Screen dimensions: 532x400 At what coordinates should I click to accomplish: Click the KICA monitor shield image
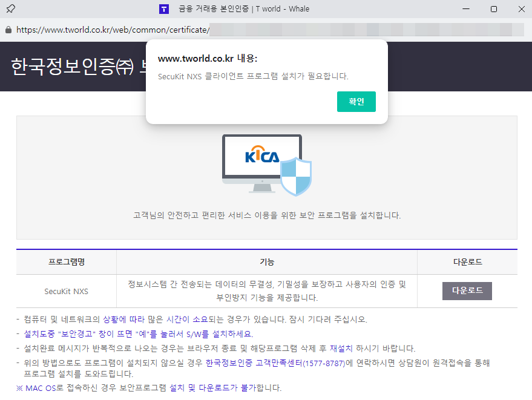coord(267,165)
